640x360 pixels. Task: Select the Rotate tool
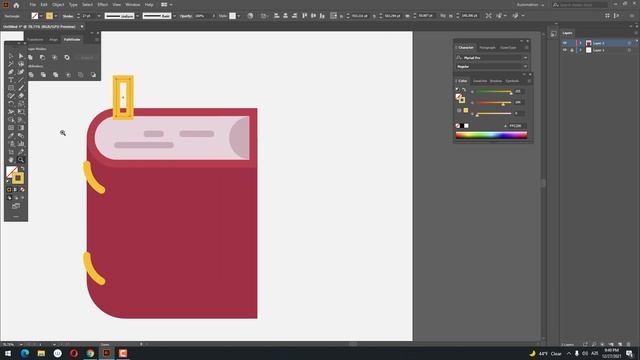point(11,104)
